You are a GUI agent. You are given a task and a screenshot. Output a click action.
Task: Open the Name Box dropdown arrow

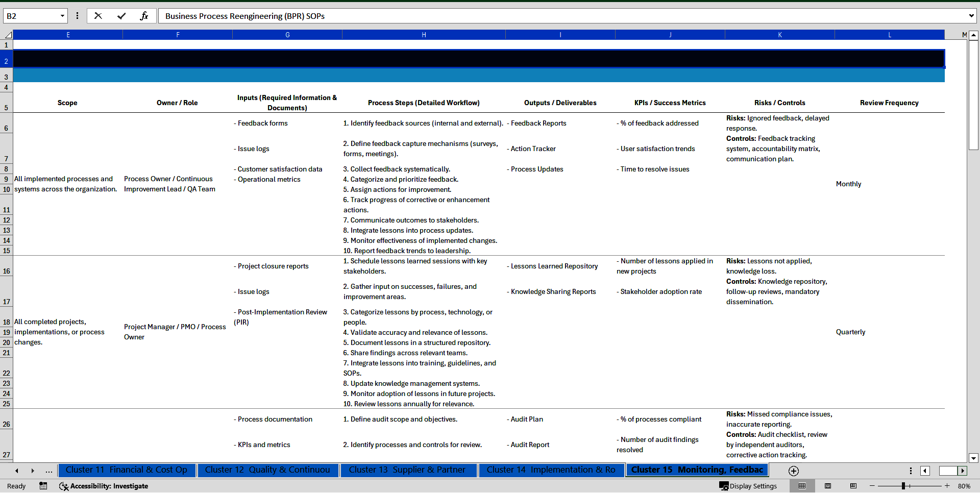(63, 16)
